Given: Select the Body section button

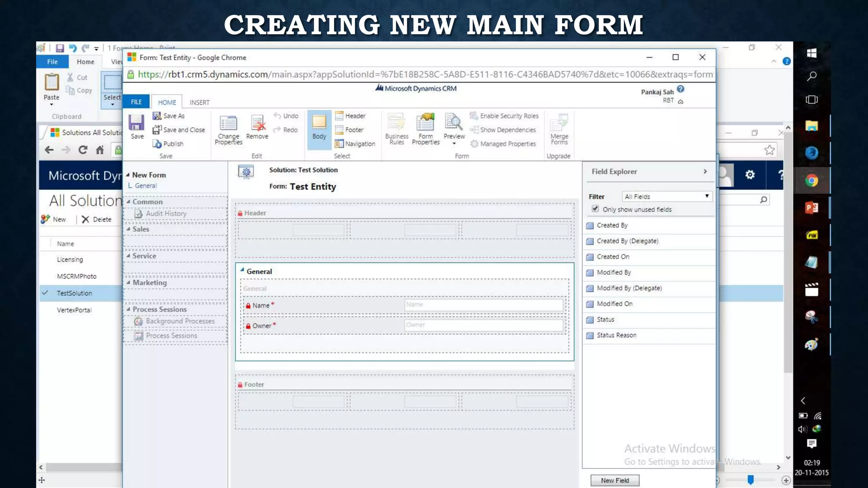Looking at the screenshot, I should pyautogui.click(x=319, y=130).
